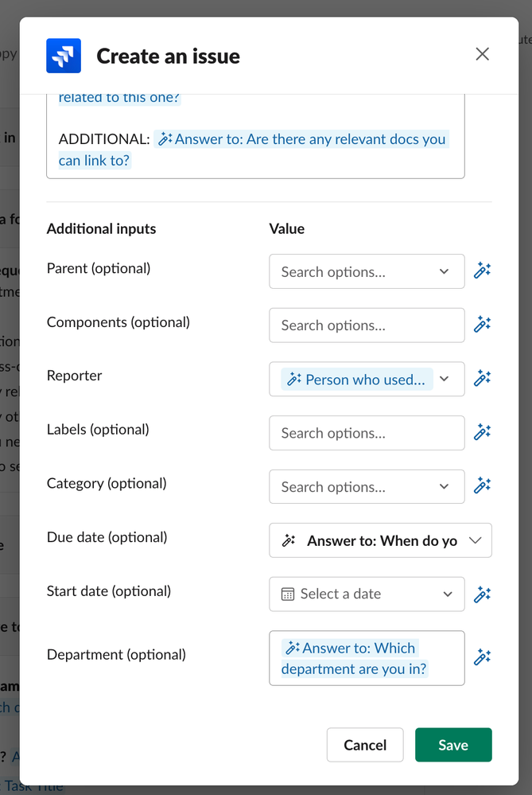Click the Department answer text field
Image resolution: width=532 pixels, height=795 pixels.
point(366,658)
